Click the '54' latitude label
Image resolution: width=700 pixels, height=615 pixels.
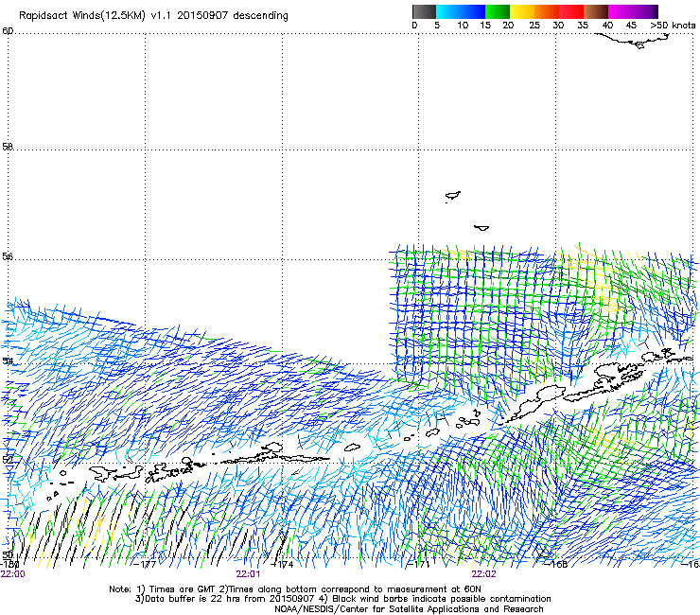point(8,360)
